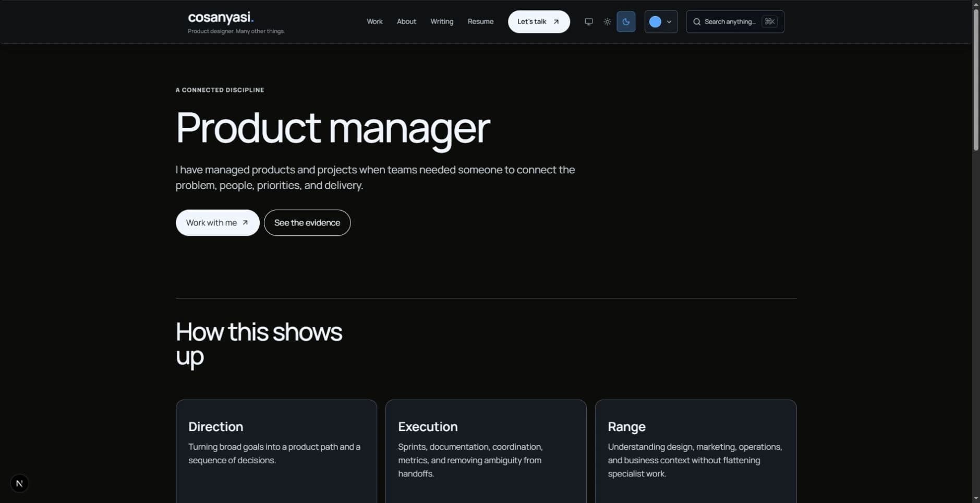Screen dimensions: 980x503
Task: Click the search magnifier icon
Action: click(697, 22)
